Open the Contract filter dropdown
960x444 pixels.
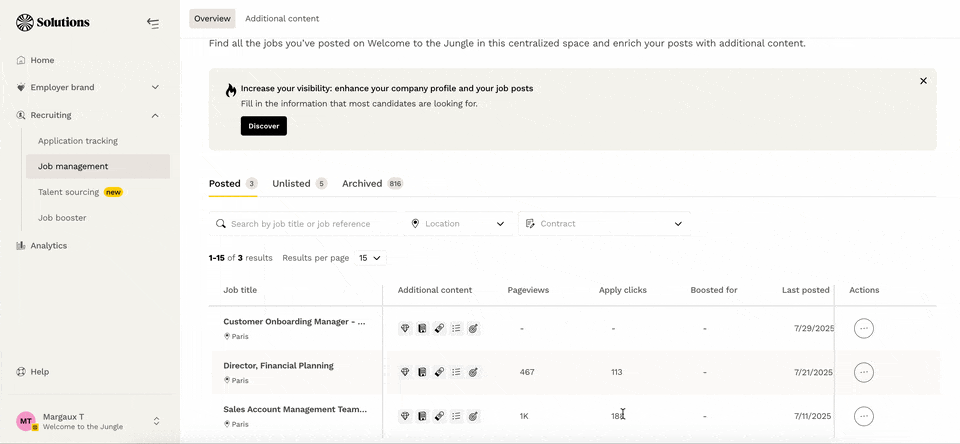(x=604, y=224)
